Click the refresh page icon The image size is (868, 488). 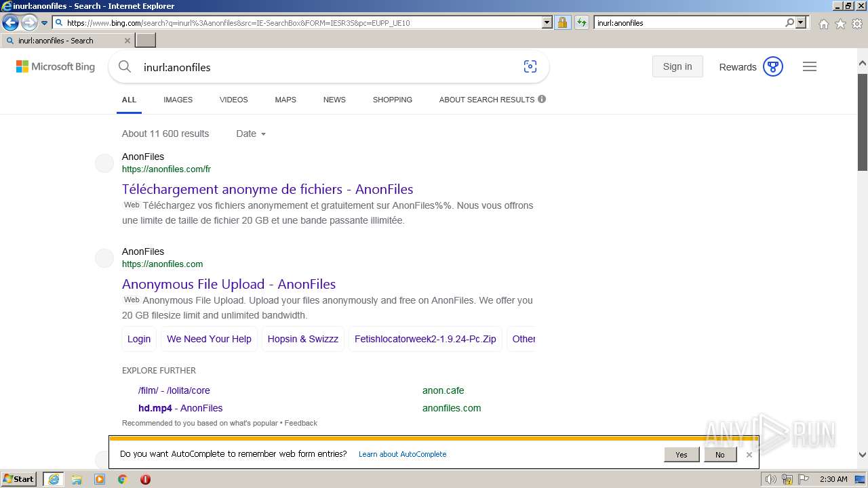581,22
